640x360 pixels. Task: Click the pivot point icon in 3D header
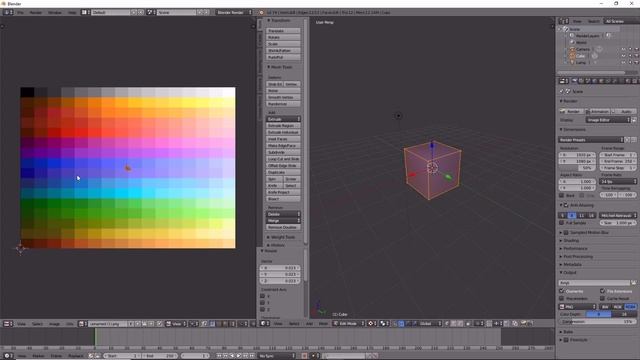click(x=384, y=323)
